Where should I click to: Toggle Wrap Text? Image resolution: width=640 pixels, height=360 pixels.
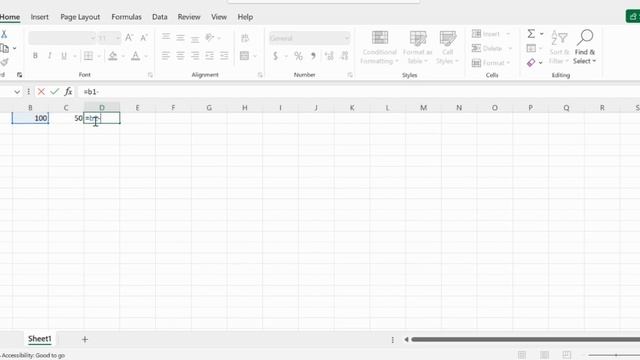pyautogui.click(x=245, y=38)
